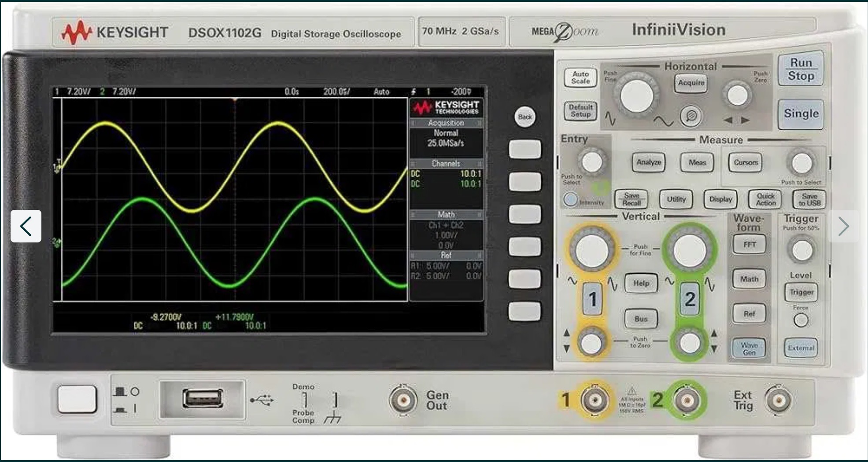
Task: Click the Ext Trig BNC connector
Action: tap(778, 400)
